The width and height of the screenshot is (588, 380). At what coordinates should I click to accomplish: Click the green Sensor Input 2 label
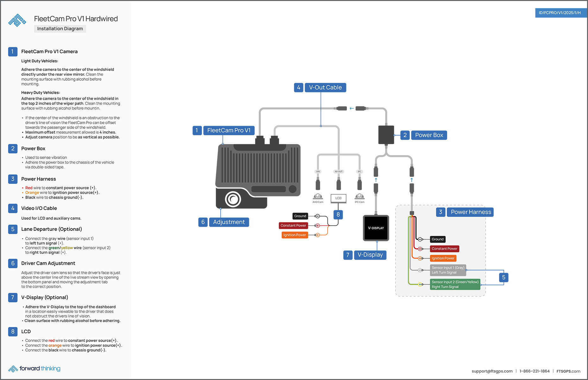[x=455, y=284]
